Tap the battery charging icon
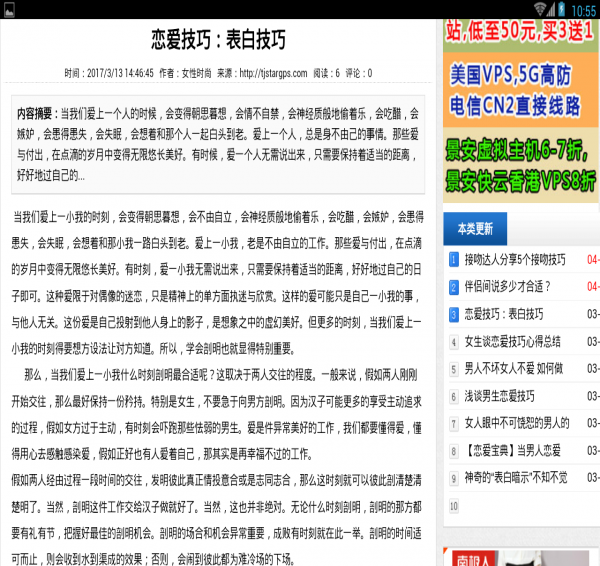 561,9
